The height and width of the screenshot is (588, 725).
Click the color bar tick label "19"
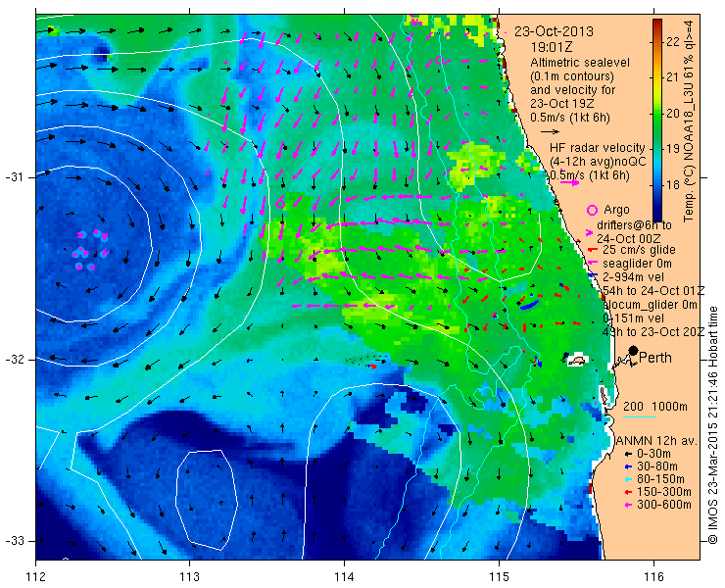[673, 149]
